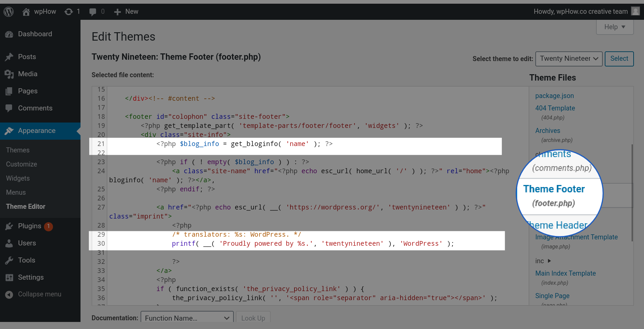Select Theme Editor submenu

tap(25, 206)
